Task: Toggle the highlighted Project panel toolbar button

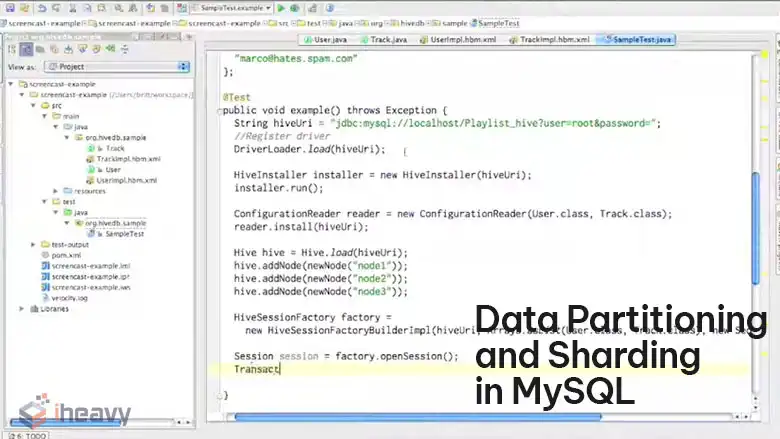Action: [26, 49]
